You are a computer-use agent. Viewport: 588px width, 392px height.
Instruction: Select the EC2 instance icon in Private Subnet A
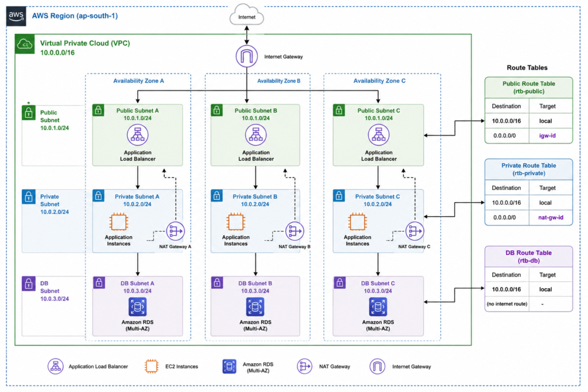(118, 222)
